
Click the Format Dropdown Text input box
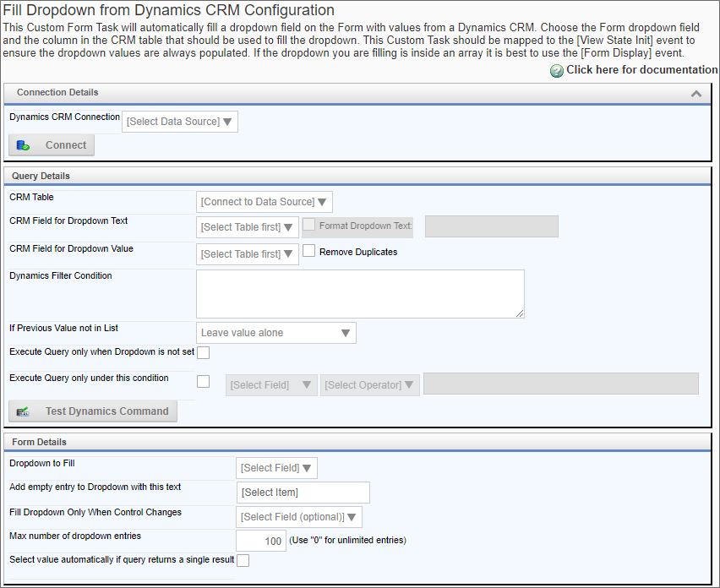coord(491,226)
